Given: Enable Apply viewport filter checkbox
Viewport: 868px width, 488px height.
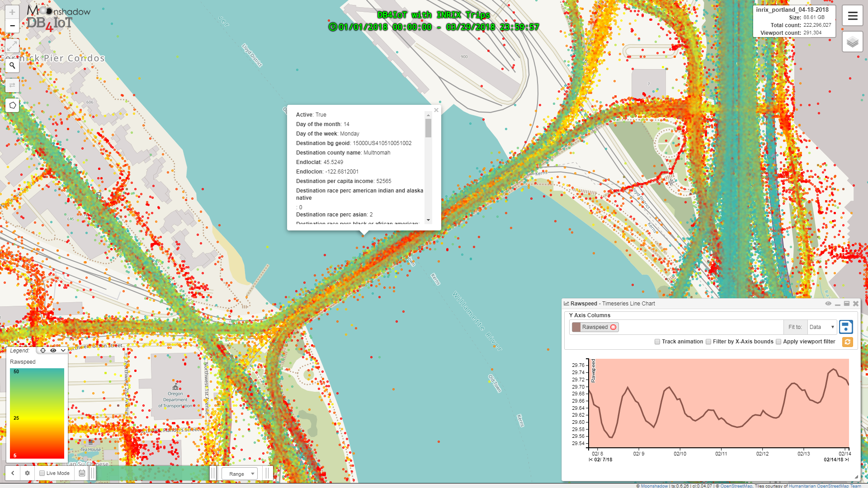Looking at the screenshot, I should [x=778, y=342].
